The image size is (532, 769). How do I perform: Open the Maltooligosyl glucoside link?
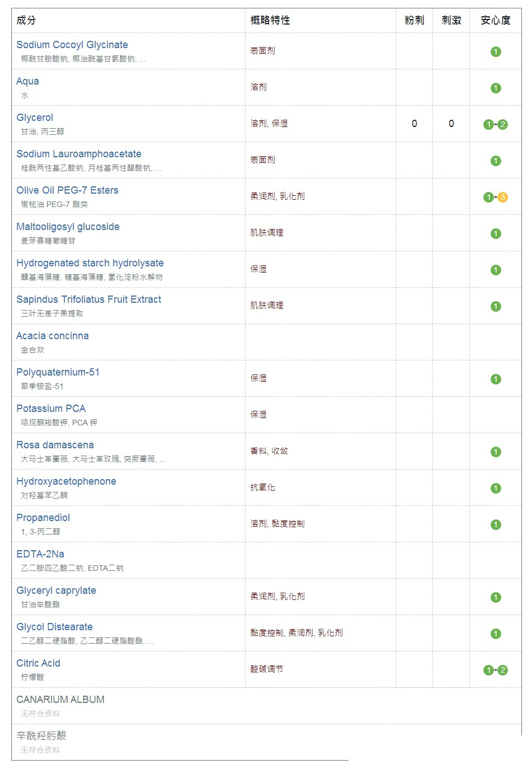pos(68,227)
